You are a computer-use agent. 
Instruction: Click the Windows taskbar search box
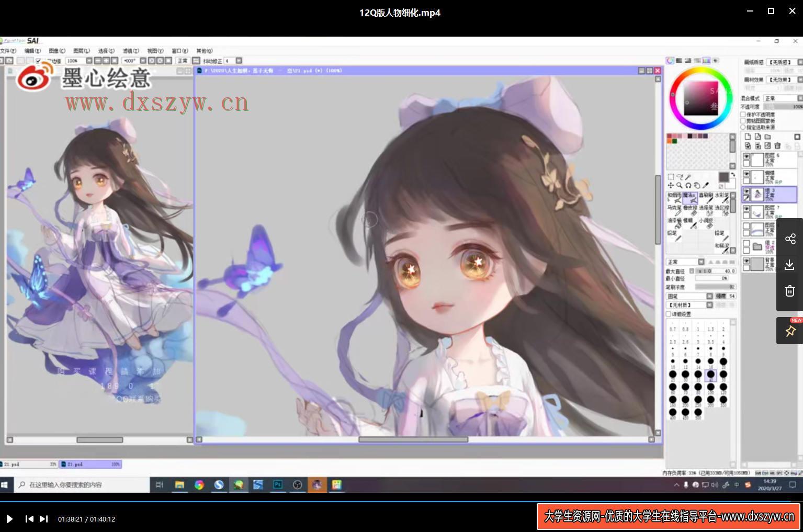[82, 485]
